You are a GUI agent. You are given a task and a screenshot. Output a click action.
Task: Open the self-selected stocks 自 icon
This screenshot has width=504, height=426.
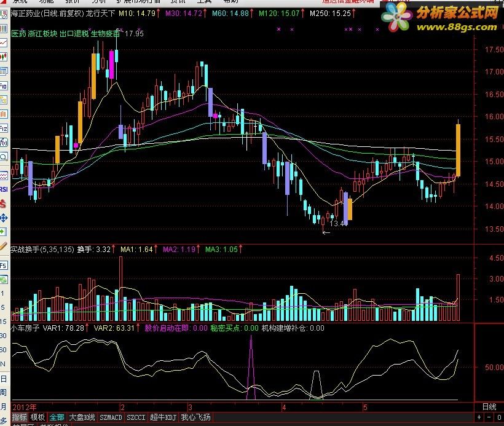tap(3, 114)
